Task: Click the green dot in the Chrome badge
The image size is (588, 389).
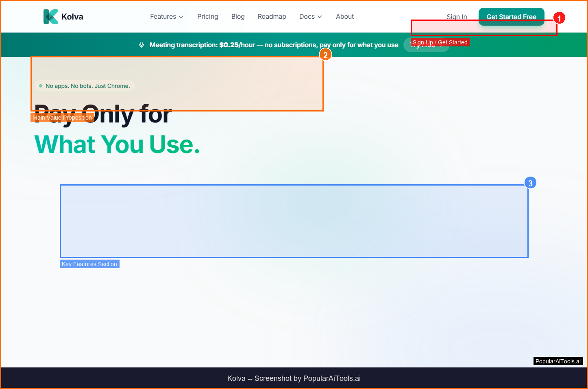Action: coord(41,86)
